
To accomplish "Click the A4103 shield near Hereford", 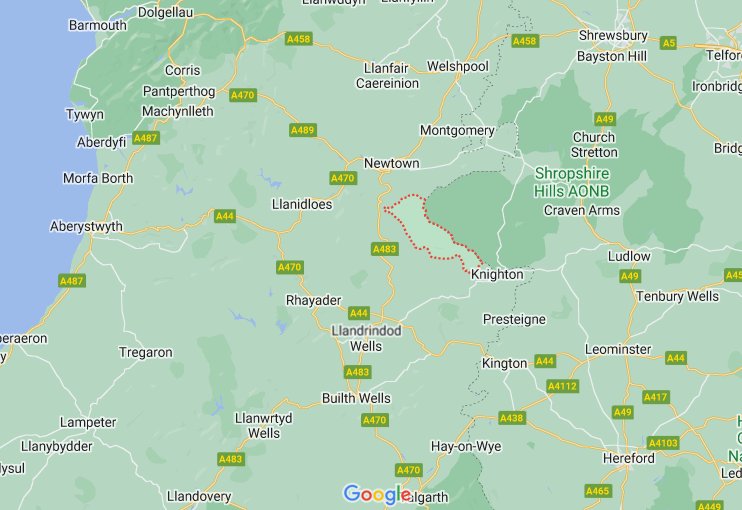I will 663,443.
